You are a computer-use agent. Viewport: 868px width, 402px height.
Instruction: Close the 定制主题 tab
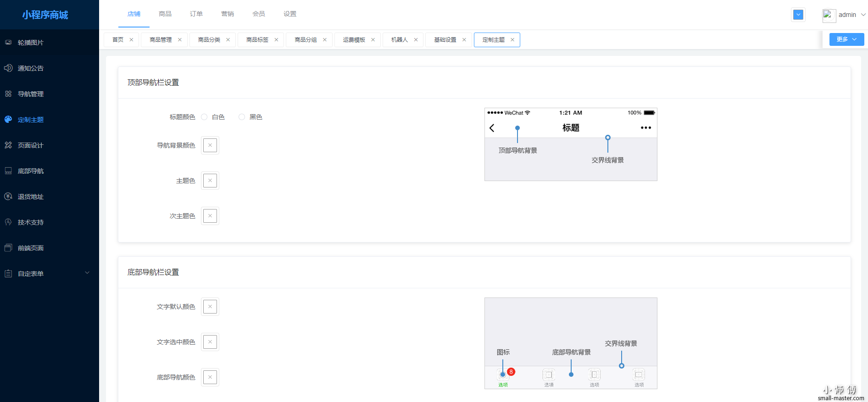pos(512,40)
